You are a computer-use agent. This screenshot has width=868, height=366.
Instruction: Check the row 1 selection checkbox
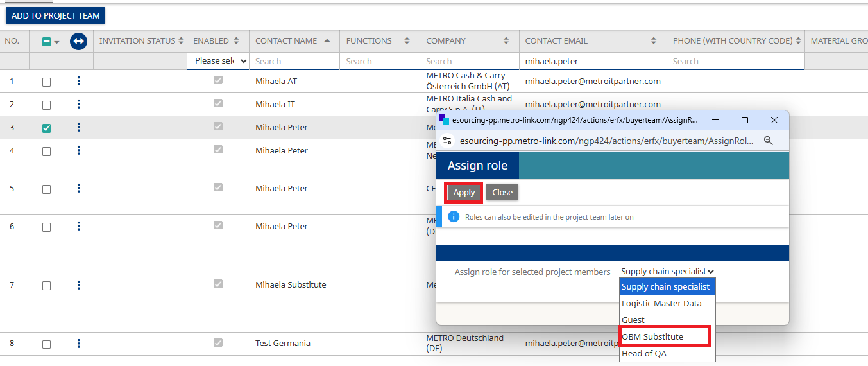(46, 82)
